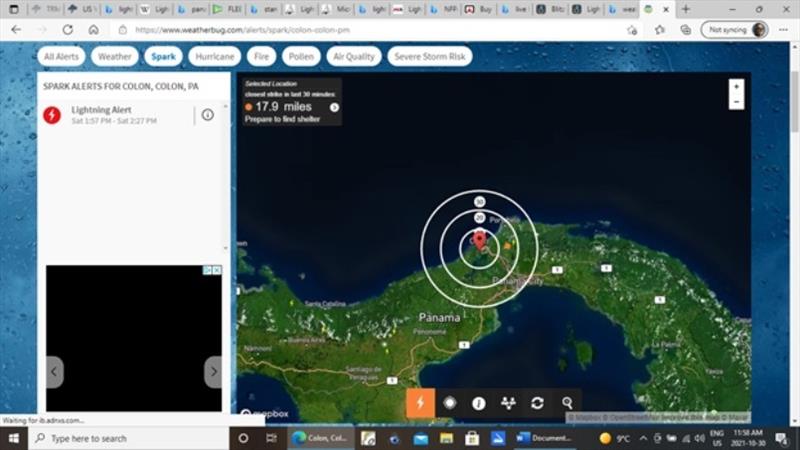Click the taskbar search box
Image resolution: width=800 pixels, height=450 pixels.
(x=129, y=438)
